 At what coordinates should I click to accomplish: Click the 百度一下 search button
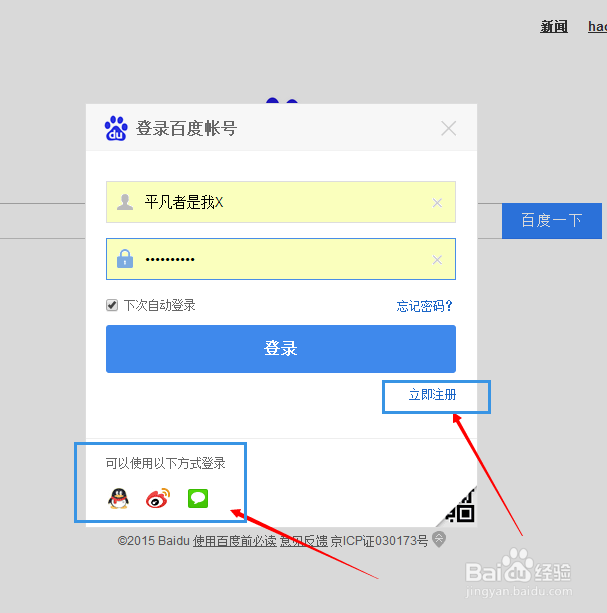[x=551, y=220]
